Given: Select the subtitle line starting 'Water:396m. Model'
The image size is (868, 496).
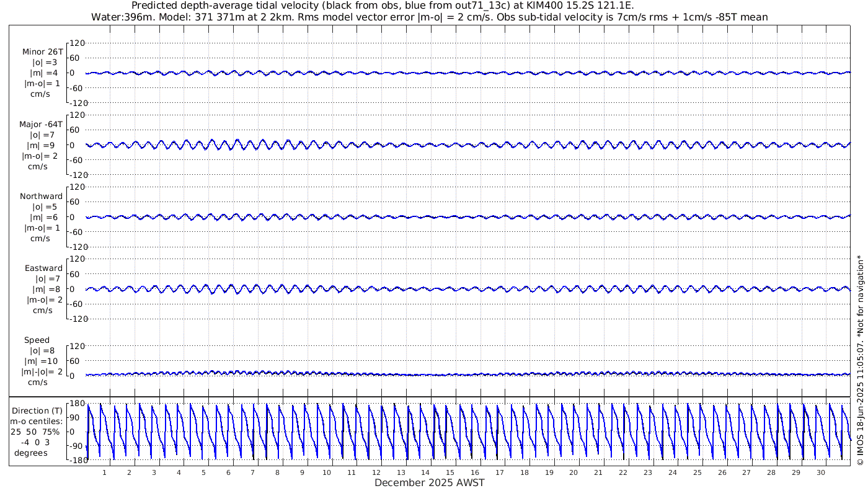Looking at the screenshot, I should tap(430, 17).
